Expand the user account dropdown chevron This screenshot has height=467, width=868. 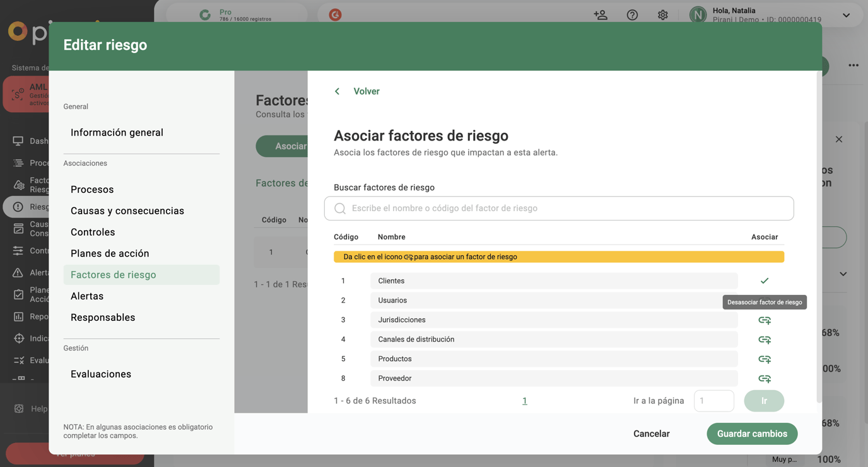tap(846, 15)
